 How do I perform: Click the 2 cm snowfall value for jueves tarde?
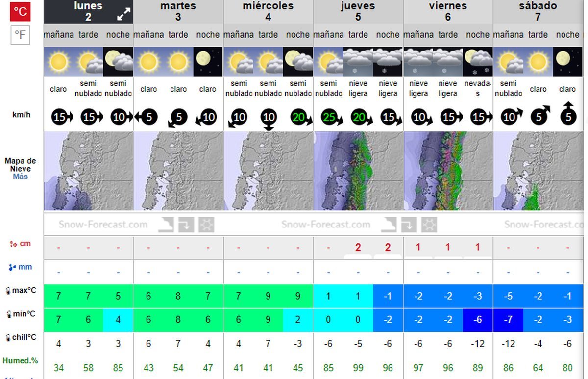[358, 248]
